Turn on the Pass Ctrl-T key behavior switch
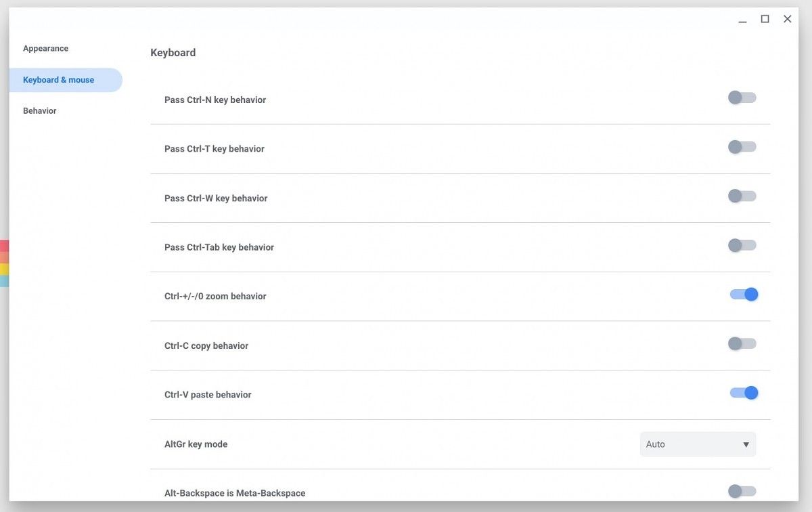The width and height of the screenshot is (812, 512). coord(742,147)
